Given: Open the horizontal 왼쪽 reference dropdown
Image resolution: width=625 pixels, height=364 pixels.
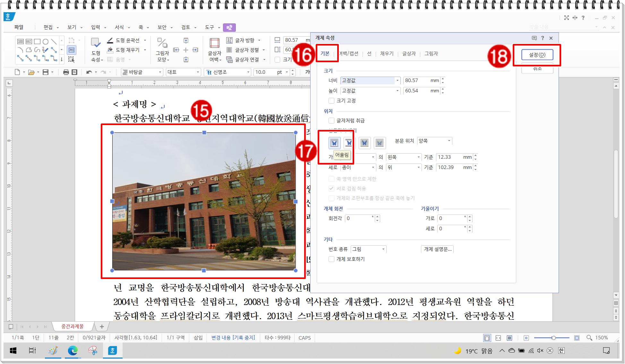Looking at the screenshot, I should [x=404, y=157].
